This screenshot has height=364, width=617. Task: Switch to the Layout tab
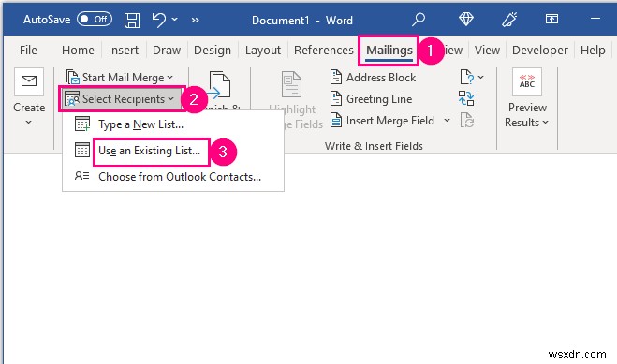point(263,50)
